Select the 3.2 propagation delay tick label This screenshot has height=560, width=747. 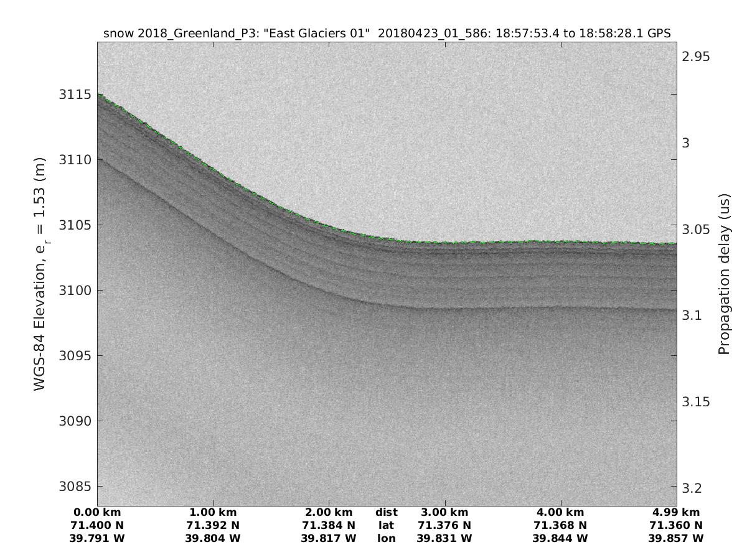[691, 487]
